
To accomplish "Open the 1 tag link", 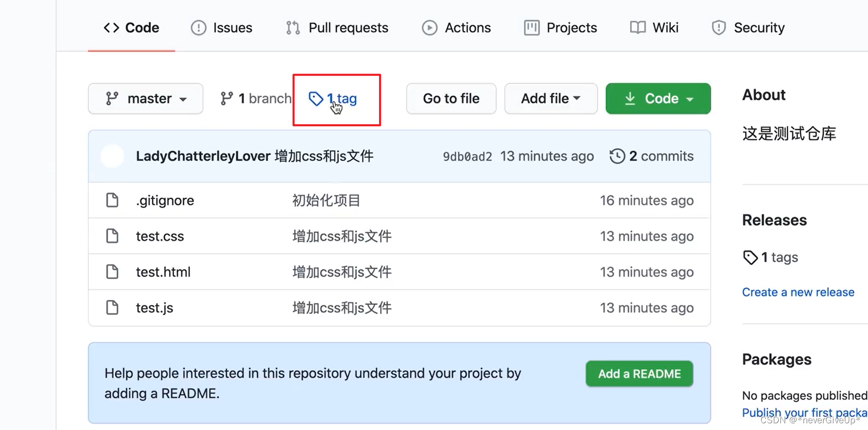I will coord(333,98).
